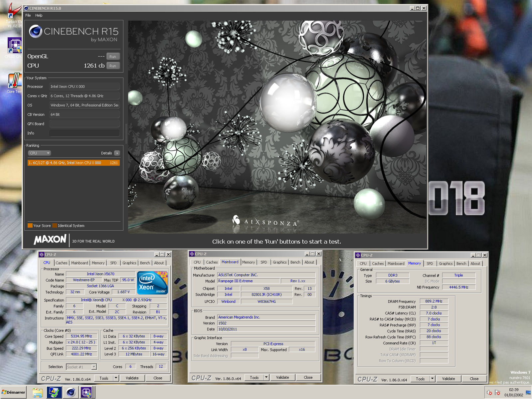Open Windows Explorer folder in taskbar
Image resolution: width=532 pixels, height=399 pixels.
[38, 393]
